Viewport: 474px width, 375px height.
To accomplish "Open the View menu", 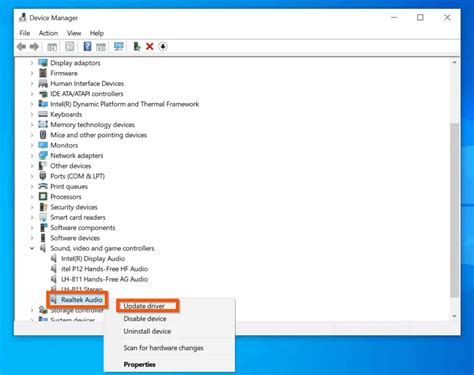I will 74,33.
